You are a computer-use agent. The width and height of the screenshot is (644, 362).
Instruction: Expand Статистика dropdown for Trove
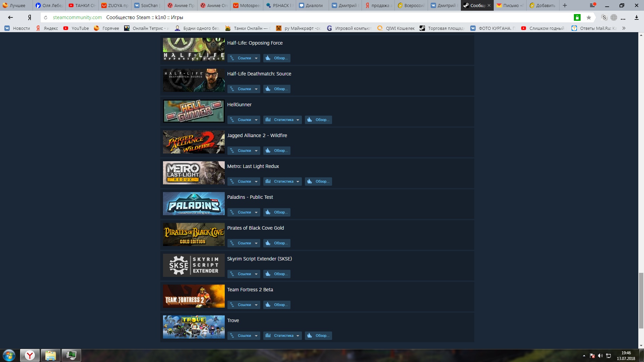click(x=282, y=336)
